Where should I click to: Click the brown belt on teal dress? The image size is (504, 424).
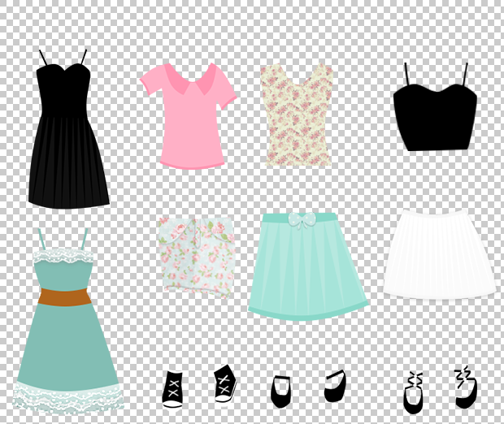63,296
